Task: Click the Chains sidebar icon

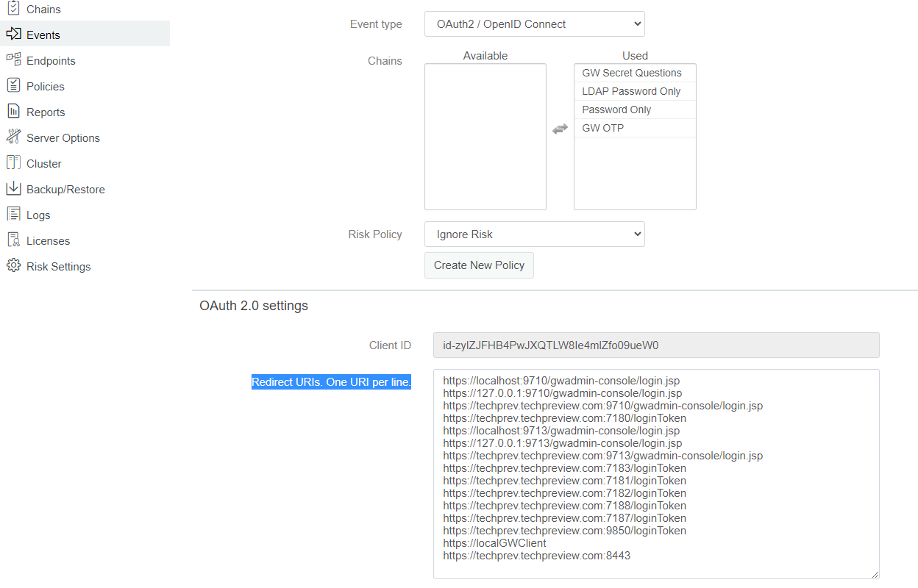Action: click(13, 9)
